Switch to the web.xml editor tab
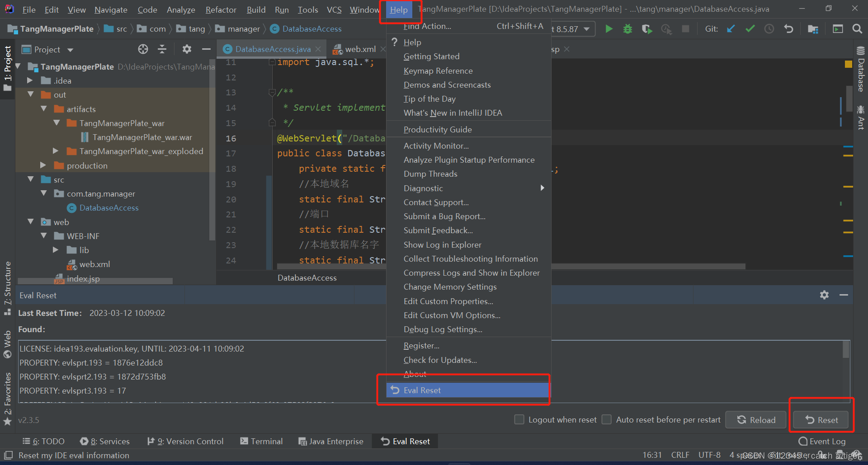This screenshot has height=465, width=868. 355,49
